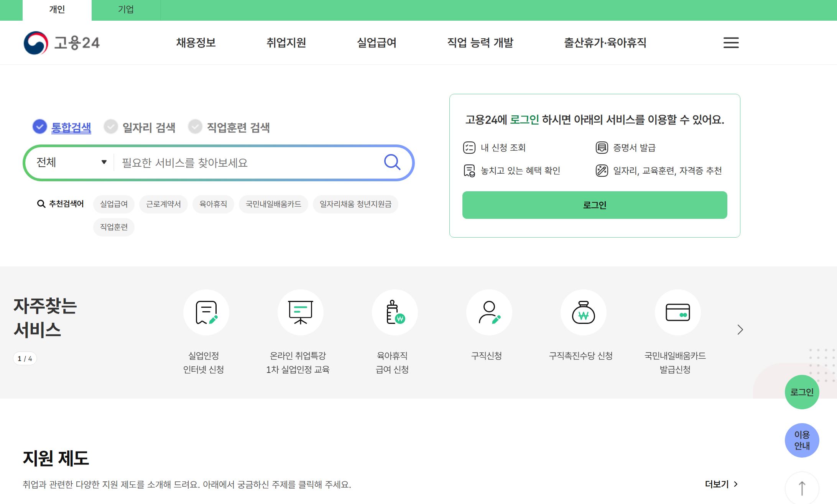This screenshot has height=504, width=837.
Task: Select the 통합검색 radio option
Action: pos(40,126)
